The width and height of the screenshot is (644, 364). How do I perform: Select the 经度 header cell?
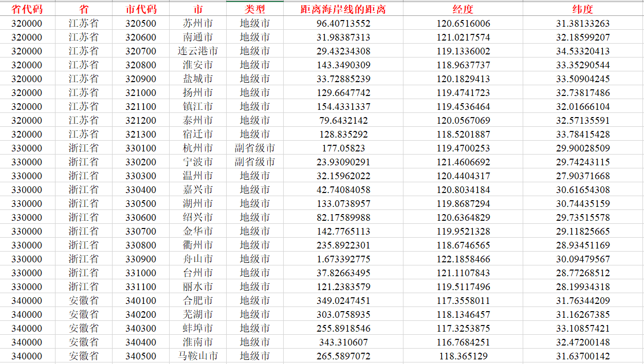[463, 9]
